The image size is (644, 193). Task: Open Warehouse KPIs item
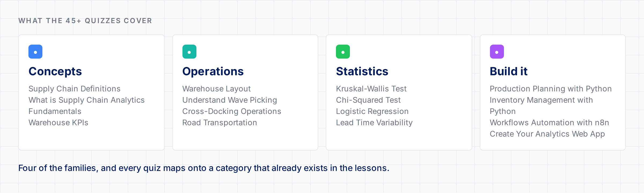click(x=58, y=123)
